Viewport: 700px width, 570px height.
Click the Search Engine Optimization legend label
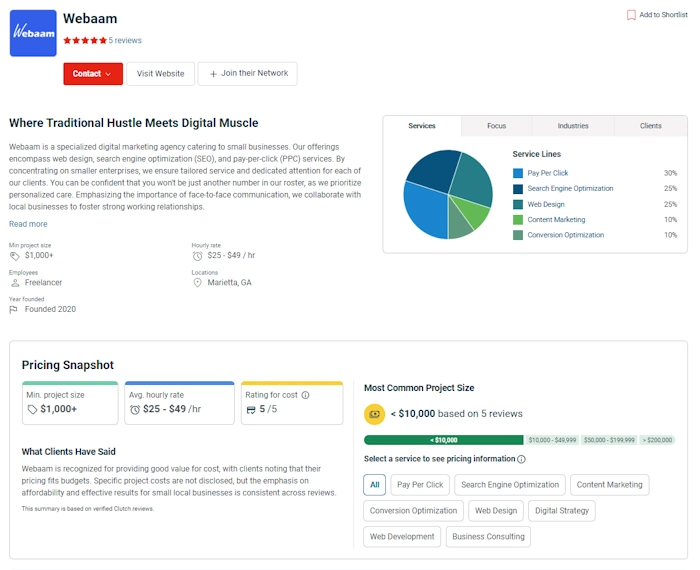point(570,188)
